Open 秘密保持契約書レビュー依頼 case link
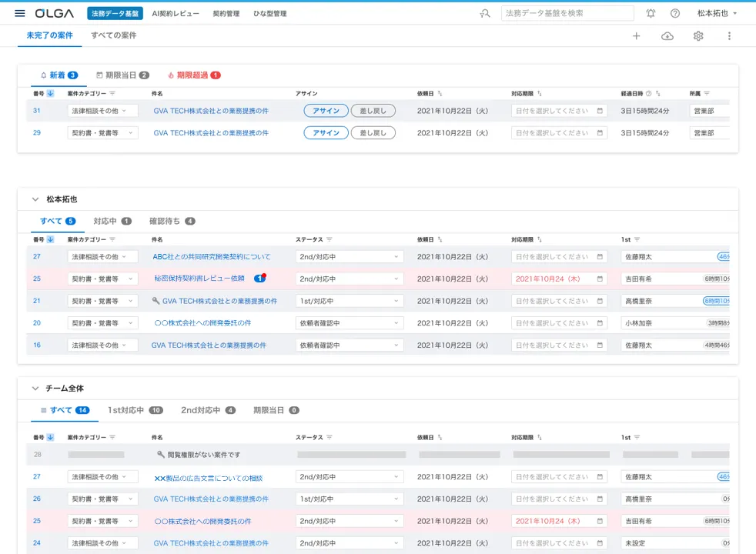 [x=199, y=279]
